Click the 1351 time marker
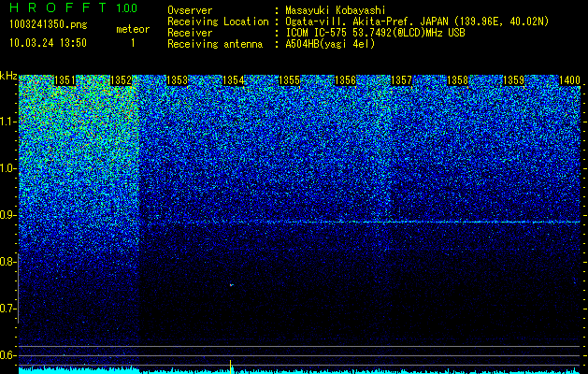 click(x=65, y=80)
